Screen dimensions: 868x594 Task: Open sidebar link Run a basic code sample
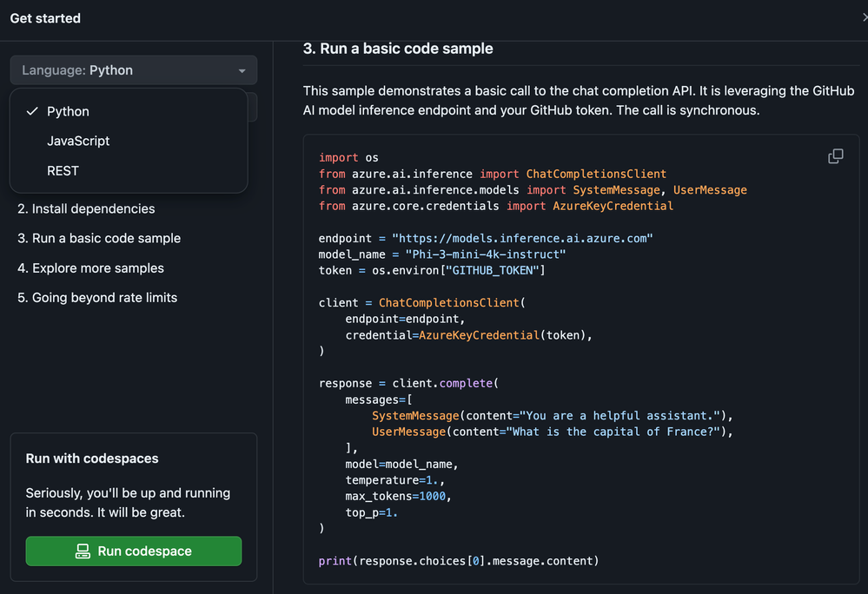click(99, 238)
